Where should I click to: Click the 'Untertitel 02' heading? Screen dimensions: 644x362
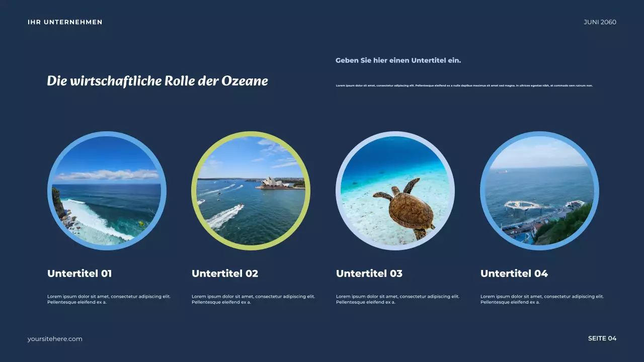coord(224,274)
